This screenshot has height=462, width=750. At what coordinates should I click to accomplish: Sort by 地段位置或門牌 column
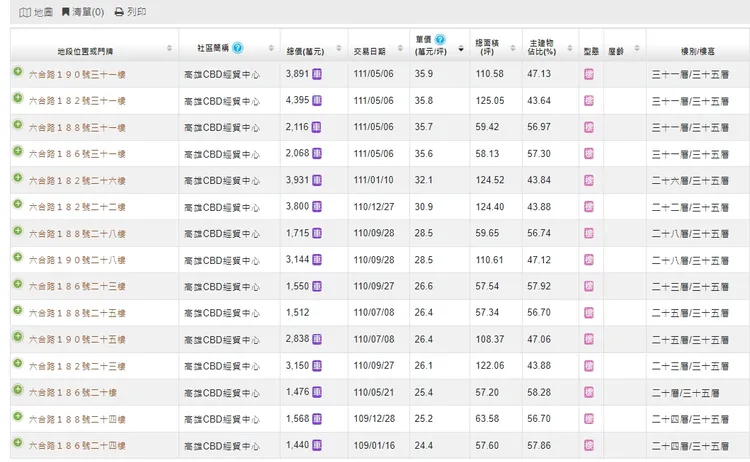169,48
